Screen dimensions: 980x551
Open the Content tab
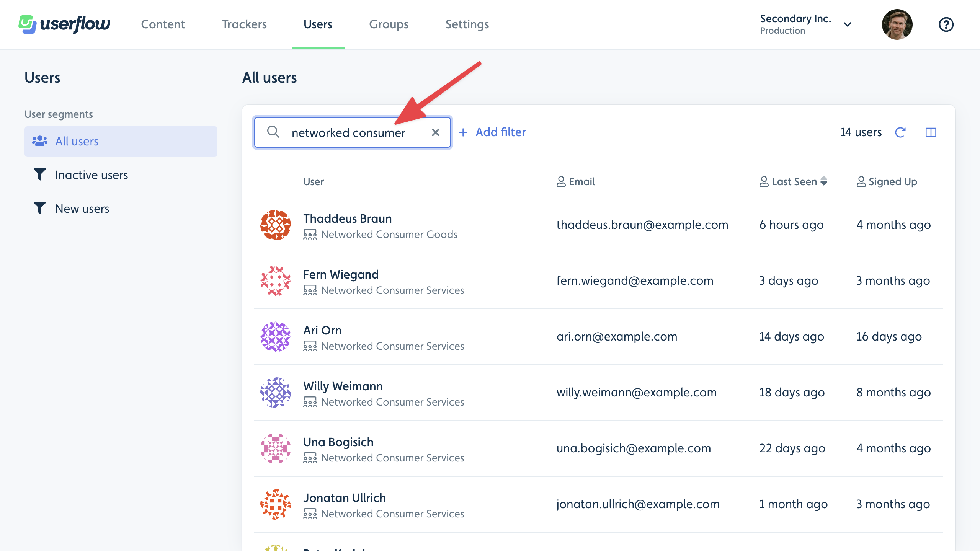pos(163,24)
